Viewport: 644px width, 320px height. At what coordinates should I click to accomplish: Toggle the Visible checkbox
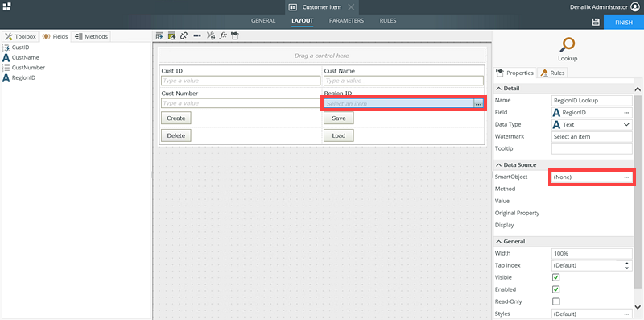(x=555, y=277)
